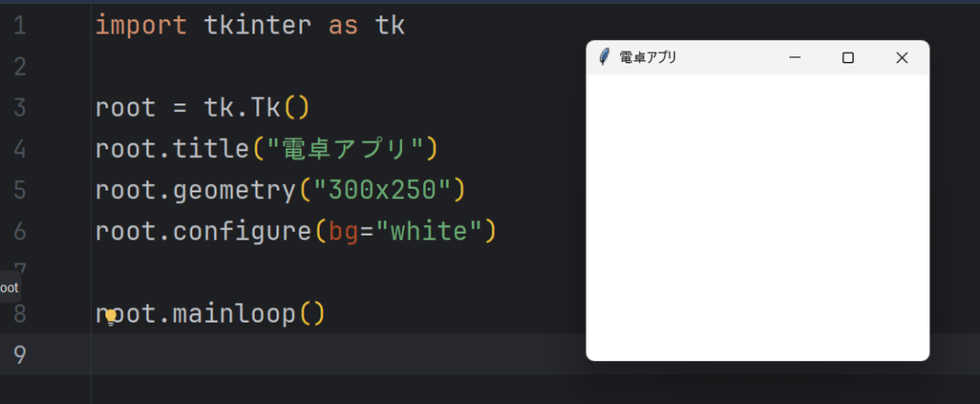Click the yellow lightbulb intention icon
980x404 pixels.
tap(111, 318)
